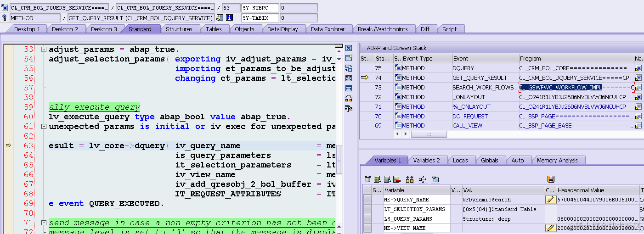Open the Objects tab
644x234 pixels.
click(244, 29)
